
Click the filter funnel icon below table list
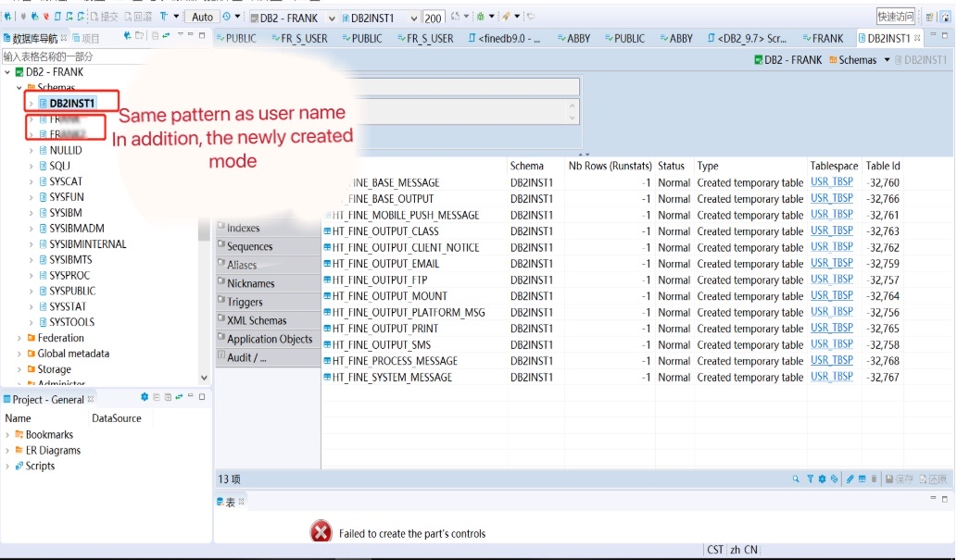pyautogui.click(x=809, y=479)
